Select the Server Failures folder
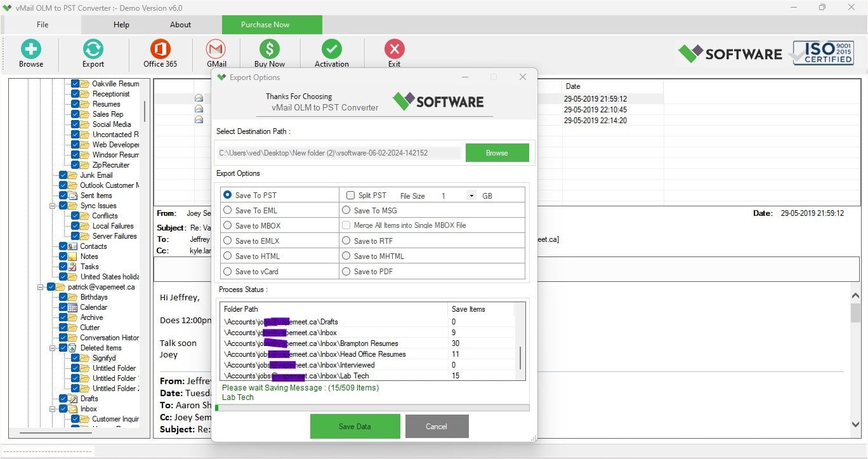 114,236
